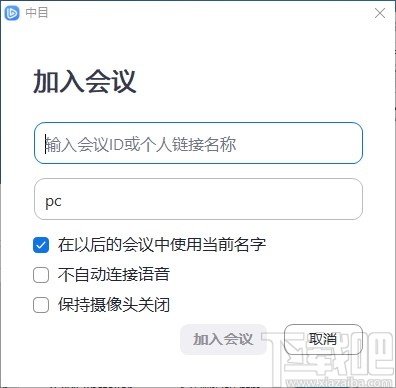
Task: Click the empty box icon beside 保持摄像头关闭
Action: [x=41, y=305]
